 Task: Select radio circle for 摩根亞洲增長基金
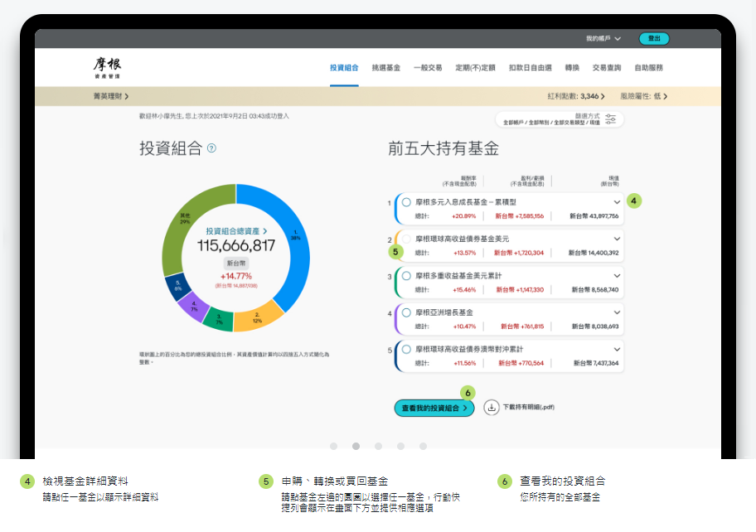tap(406, 312)
